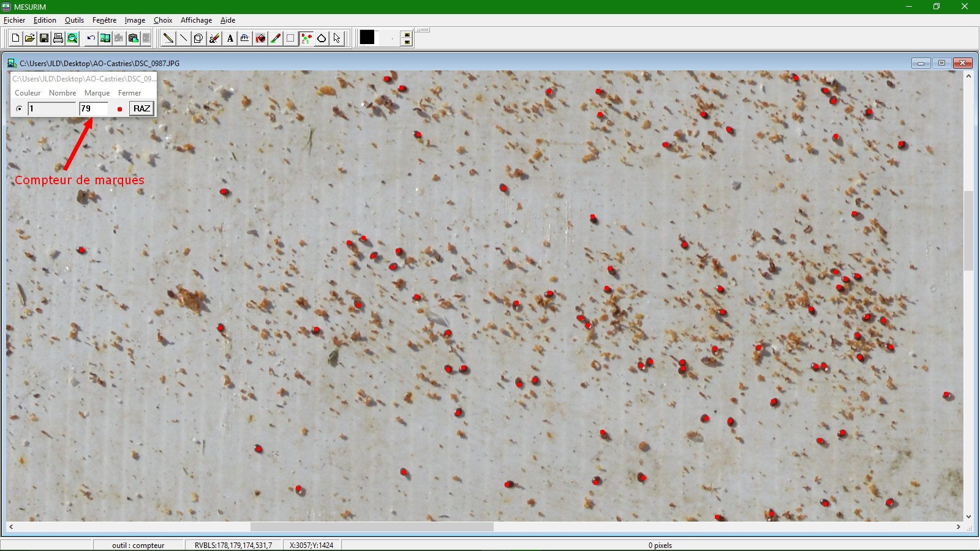980x551 pixels.
Task: Click Fermer in the counter panel
Action: [129, 93]
